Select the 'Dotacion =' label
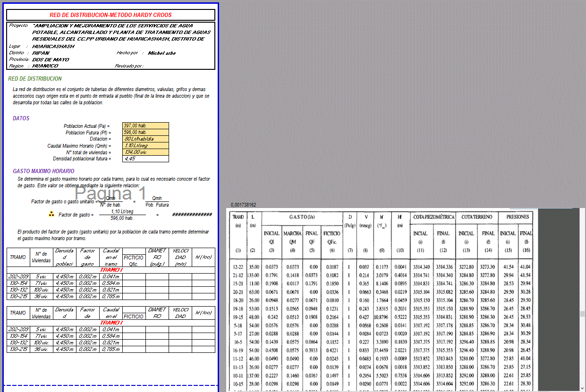This screenshot has height=392, width=586. [100, 139]
